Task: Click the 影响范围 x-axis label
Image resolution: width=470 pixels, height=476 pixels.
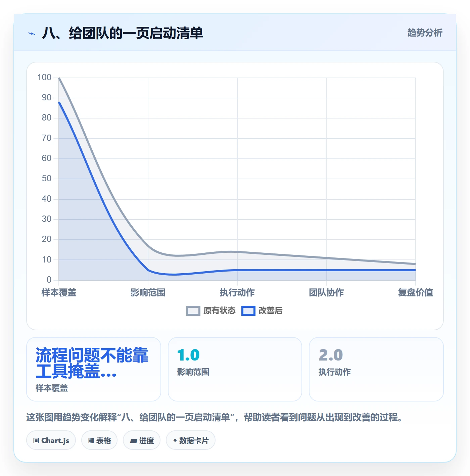Action: pos(148,293)
